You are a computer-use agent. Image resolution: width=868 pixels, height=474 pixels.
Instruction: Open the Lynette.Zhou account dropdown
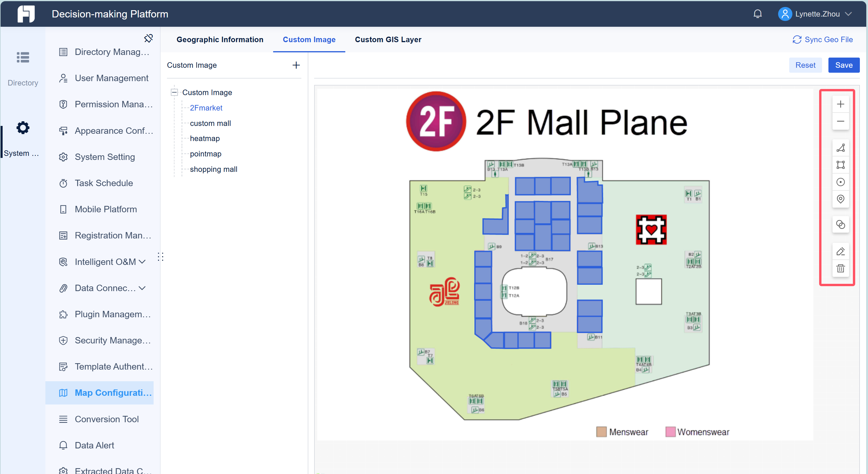[x=849, y=14]
